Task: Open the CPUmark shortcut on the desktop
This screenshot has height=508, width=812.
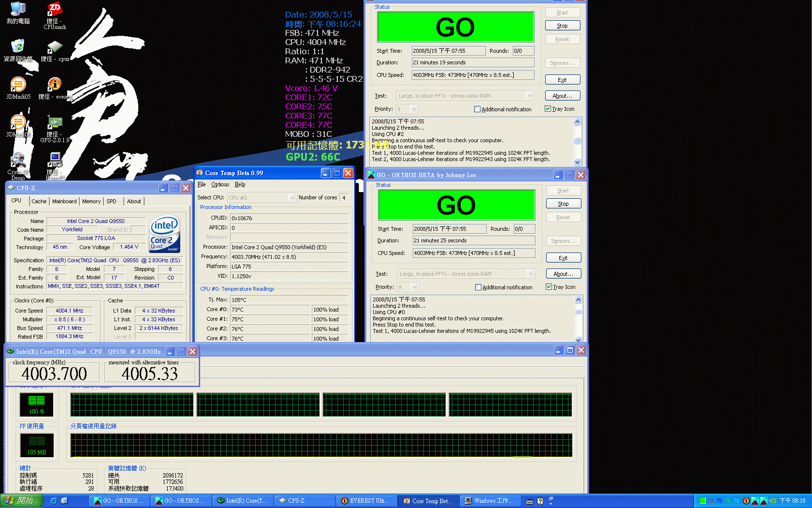Action: tap(55, 15)
